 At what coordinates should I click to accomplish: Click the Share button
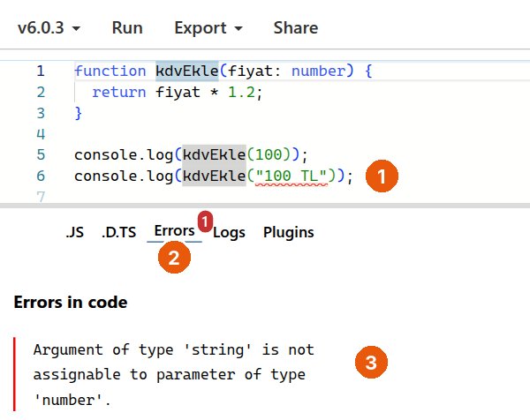point(296,27)
